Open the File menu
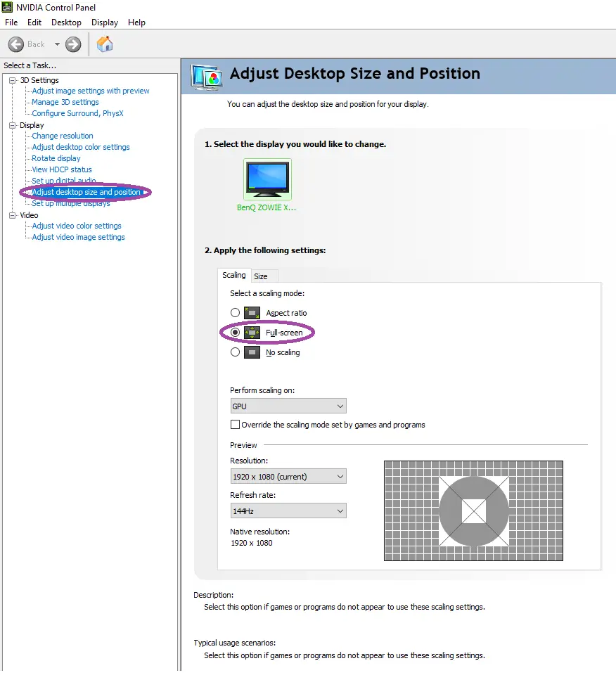The image size is (616, 687). click(x=11, y=23)
